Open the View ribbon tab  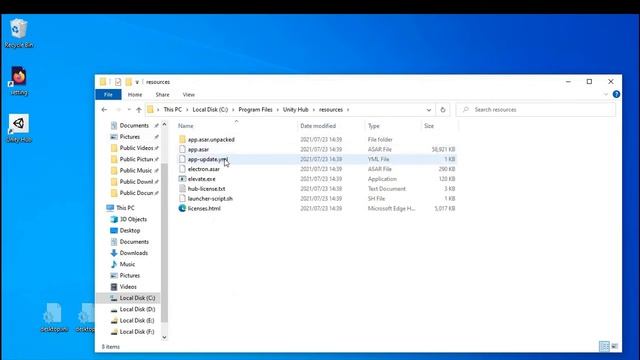point(189,94)
